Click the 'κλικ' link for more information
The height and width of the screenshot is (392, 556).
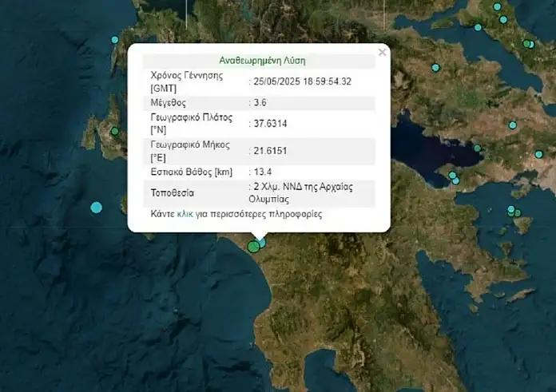click(x=185, y=215)
